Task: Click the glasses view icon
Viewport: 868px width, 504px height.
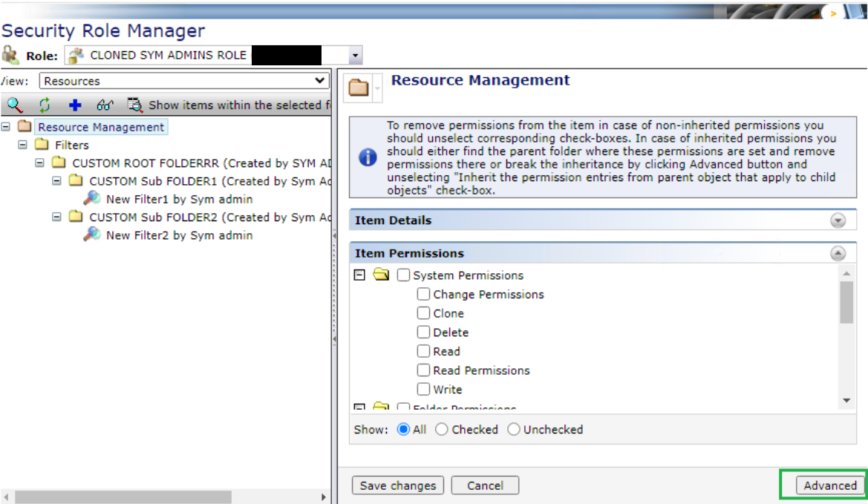Action: (x=105, y=105)
